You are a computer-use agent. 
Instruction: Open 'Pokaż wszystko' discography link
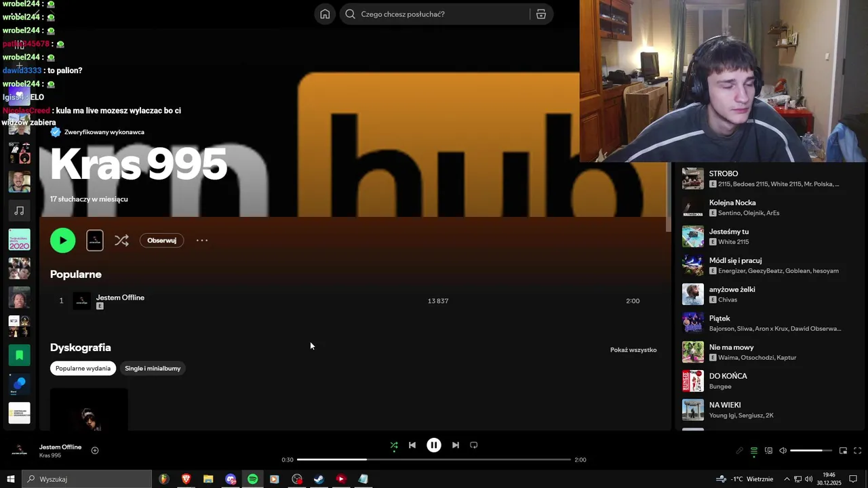coord(633,350)
